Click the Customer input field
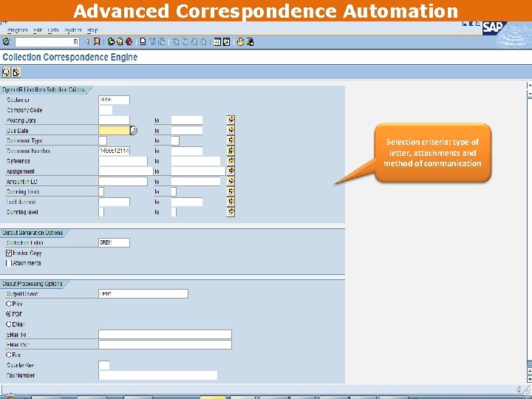 coord(114,100)
